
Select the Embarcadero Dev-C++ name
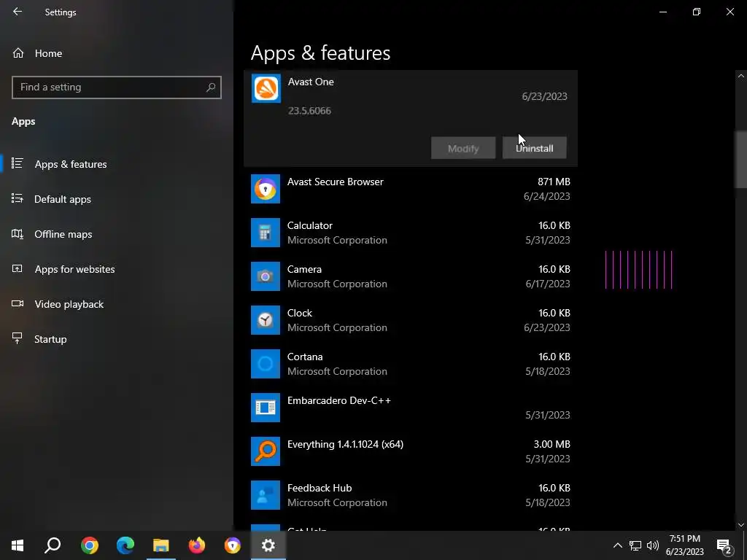[x=338, y=401]
